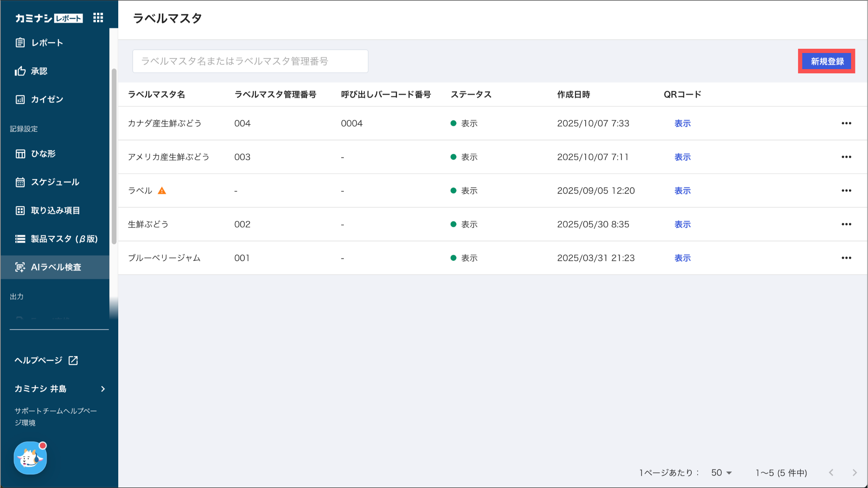This screenshot has width=868, height=488.
Task: Open the support chat mascot icon
Action: coord(30,458)
